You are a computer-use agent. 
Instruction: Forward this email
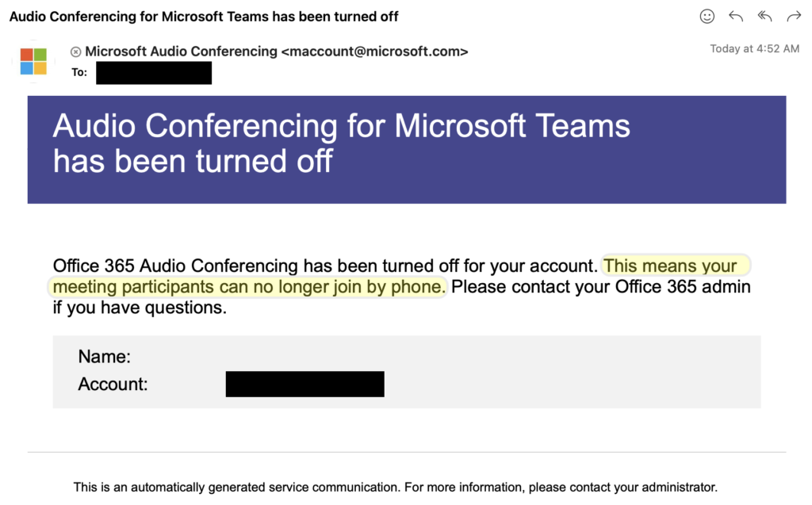point(793,16)
